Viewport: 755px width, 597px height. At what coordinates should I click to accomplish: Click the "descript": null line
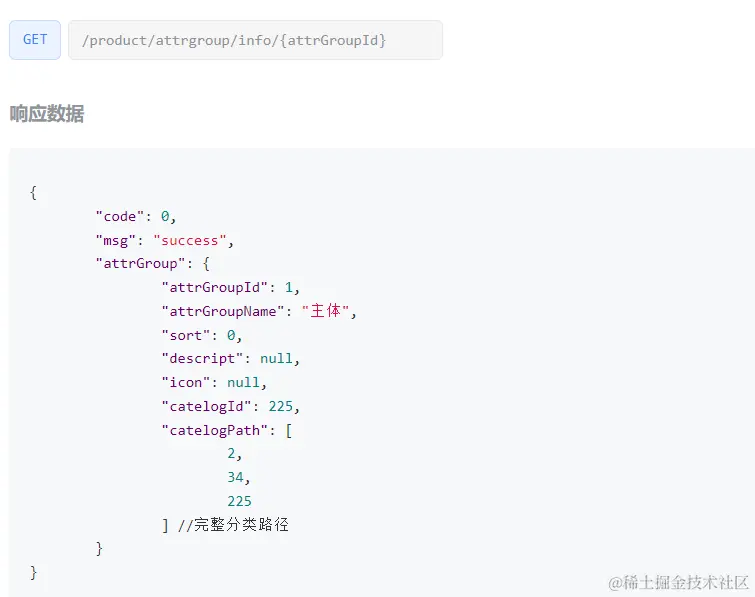coord(231,359)
